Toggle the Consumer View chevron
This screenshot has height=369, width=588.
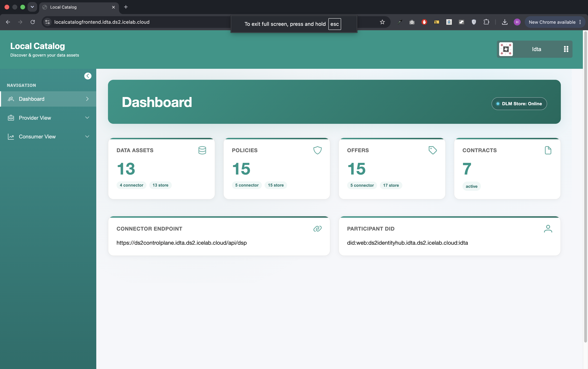pos(87,136)
